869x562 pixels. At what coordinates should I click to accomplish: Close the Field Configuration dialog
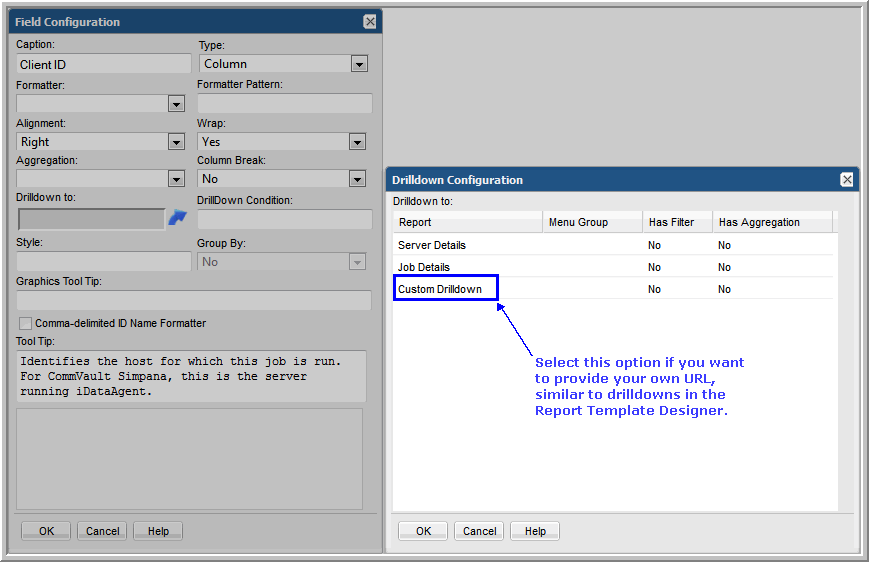coord(370,22)
